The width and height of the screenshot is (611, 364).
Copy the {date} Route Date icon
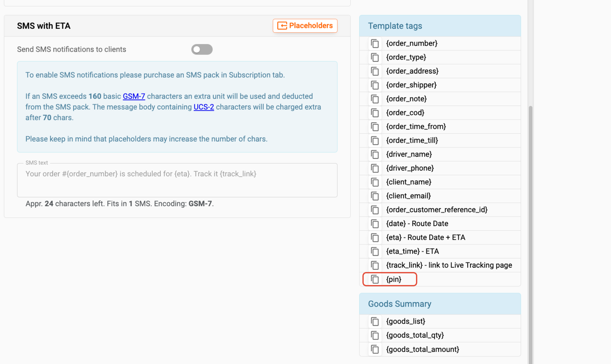click(x=375, y=224)
